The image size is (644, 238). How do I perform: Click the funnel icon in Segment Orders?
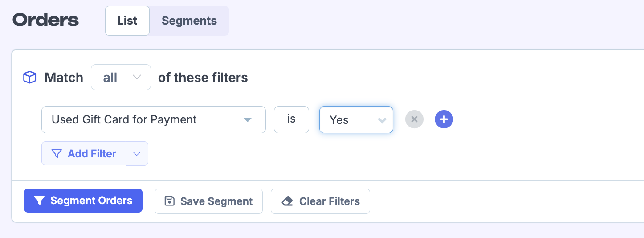pyautogui.click(x=39, y=201)
